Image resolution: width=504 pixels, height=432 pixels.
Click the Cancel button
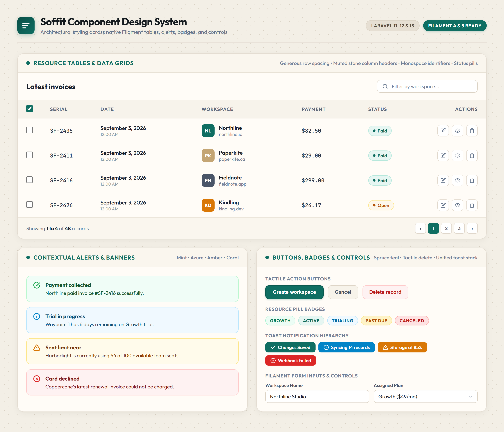click(x=343, y=292)
